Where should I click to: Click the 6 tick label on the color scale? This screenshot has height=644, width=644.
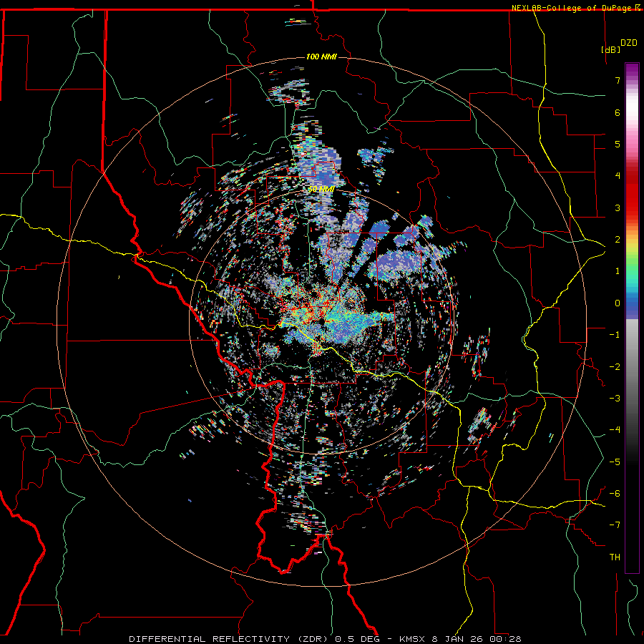(x=618, y=112)
